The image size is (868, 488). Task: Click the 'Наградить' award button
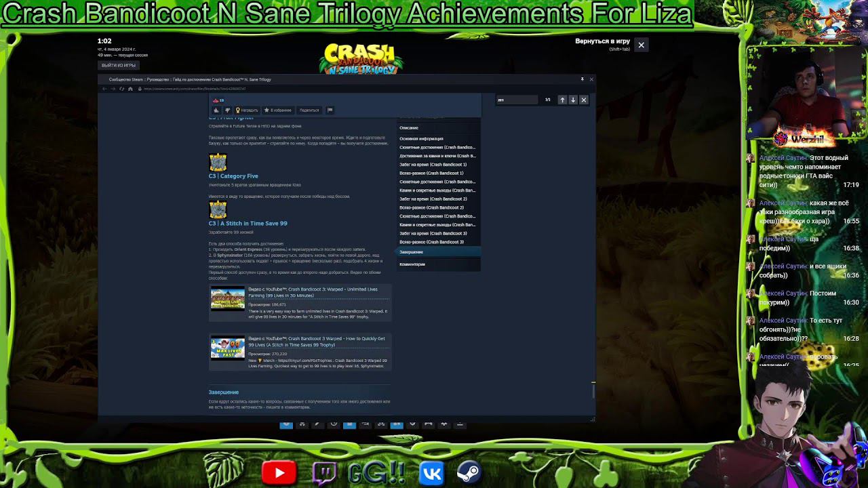[x=246, y=110]
